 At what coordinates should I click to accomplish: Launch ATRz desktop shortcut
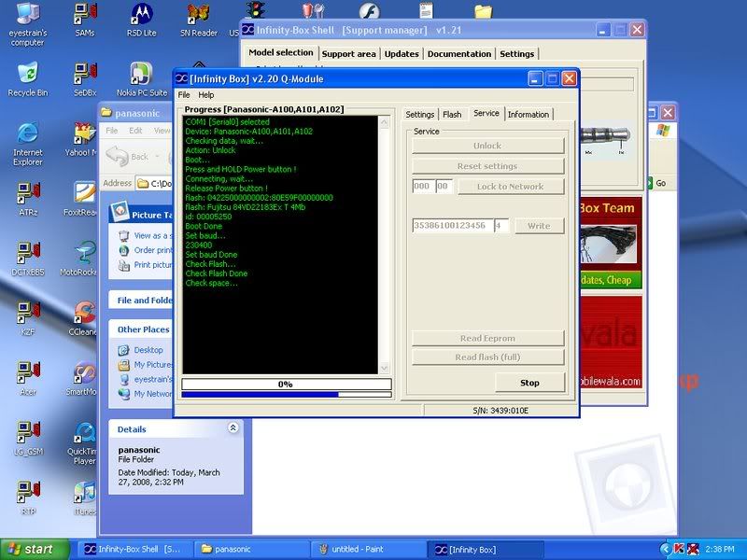[28, 199]
